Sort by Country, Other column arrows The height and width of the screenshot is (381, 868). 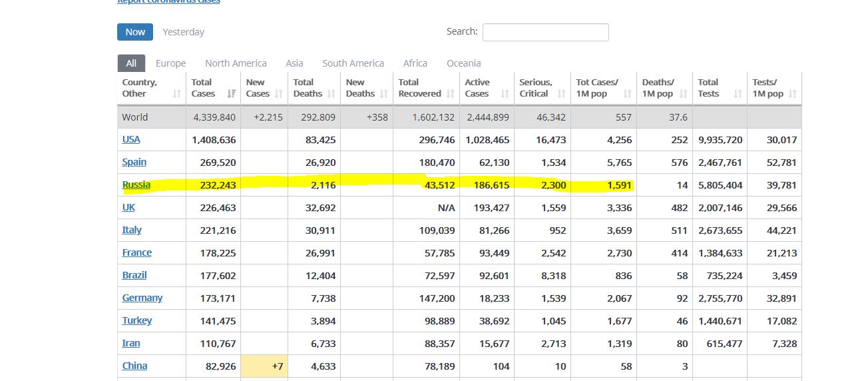tap(176, 94)
